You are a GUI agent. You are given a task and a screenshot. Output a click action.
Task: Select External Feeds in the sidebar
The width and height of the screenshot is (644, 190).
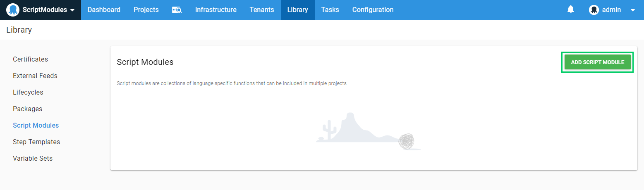pyautogui.click(x=35, y=76)
